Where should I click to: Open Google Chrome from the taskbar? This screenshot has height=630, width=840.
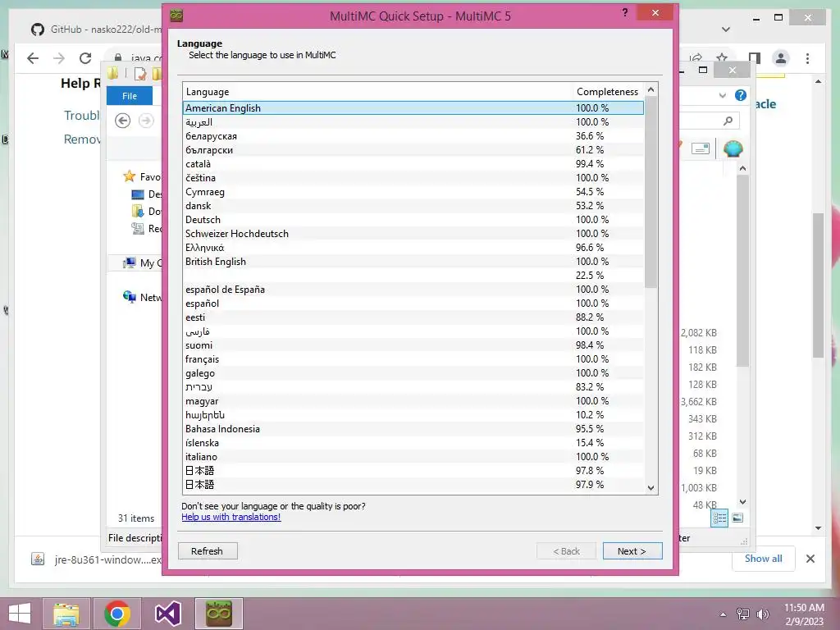[x=117, y=614]
